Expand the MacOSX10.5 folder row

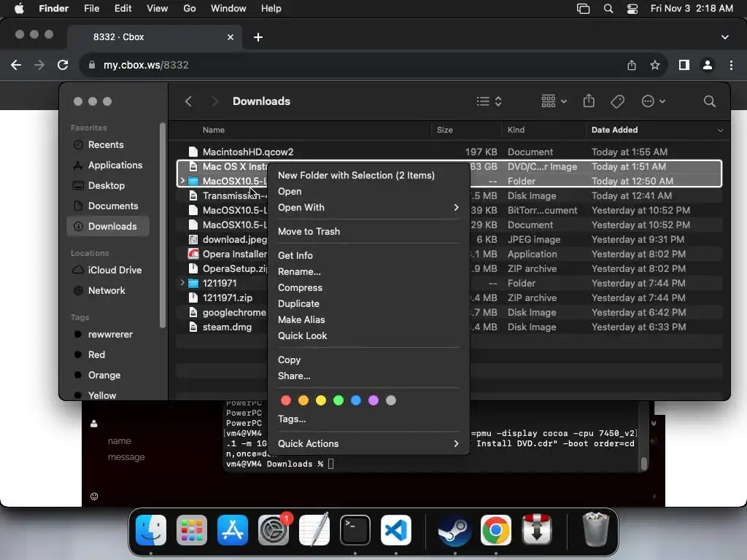click(182, 181)
